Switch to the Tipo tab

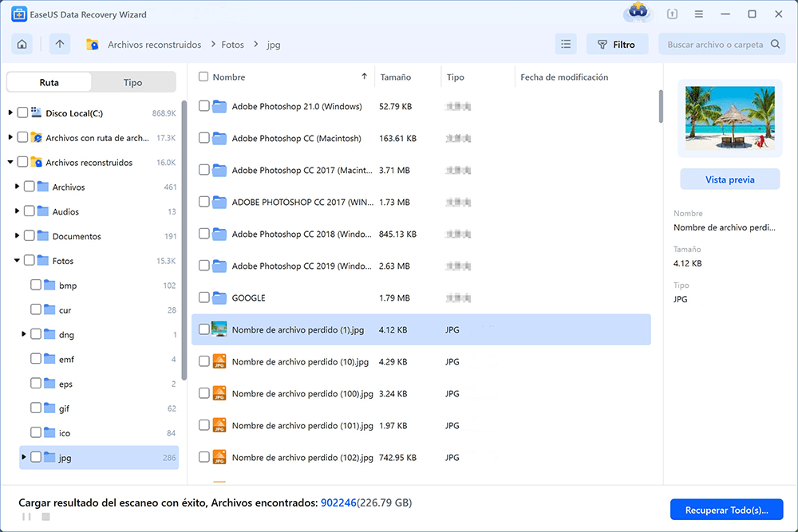[132, 82]
